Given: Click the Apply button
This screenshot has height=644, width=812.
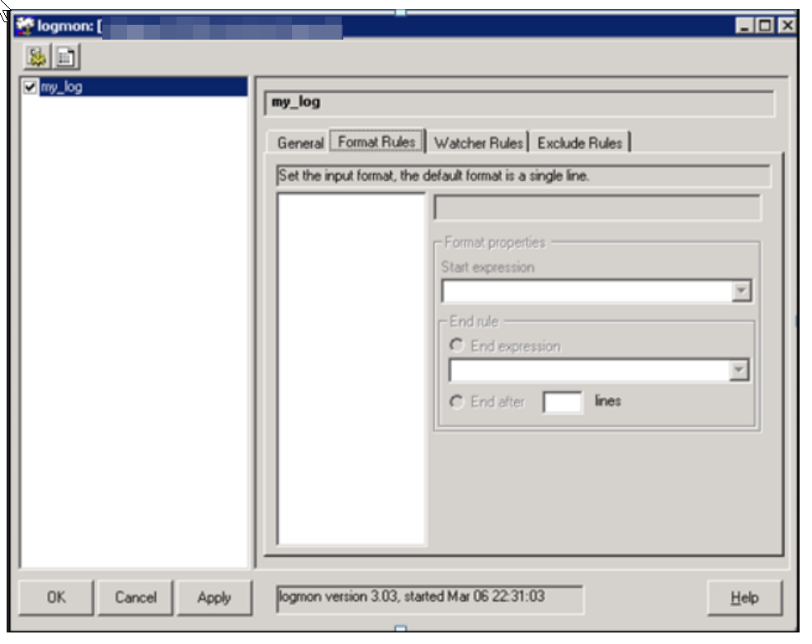Looking at the screenshot, I should [x=215, y=598].
